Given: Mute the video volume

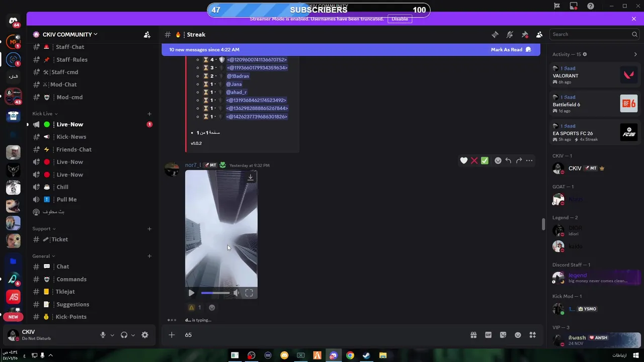Looking at the screenshot, I should pos(236,293).
